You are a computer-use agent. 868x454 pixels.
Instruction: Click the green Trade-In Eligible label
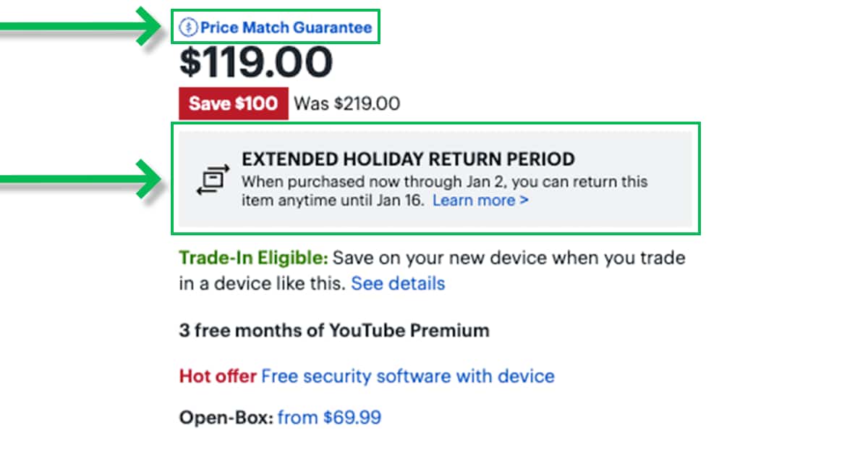[x=253, y=258]
